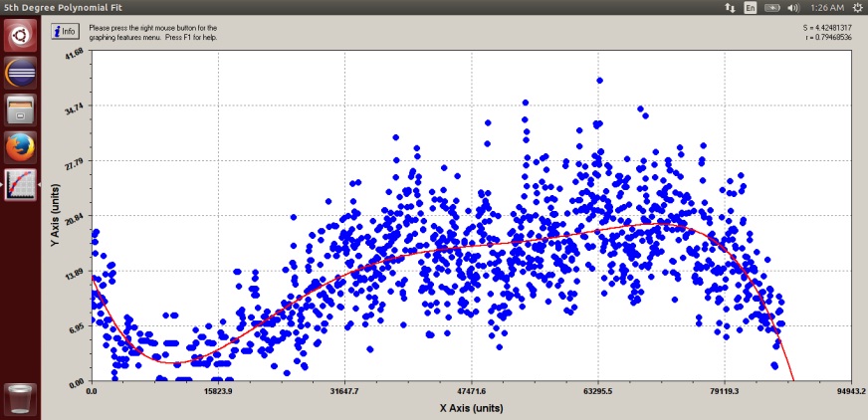The image size is (868, 420).
Task: Click the Info button
Action: click(x=65, y=31)
